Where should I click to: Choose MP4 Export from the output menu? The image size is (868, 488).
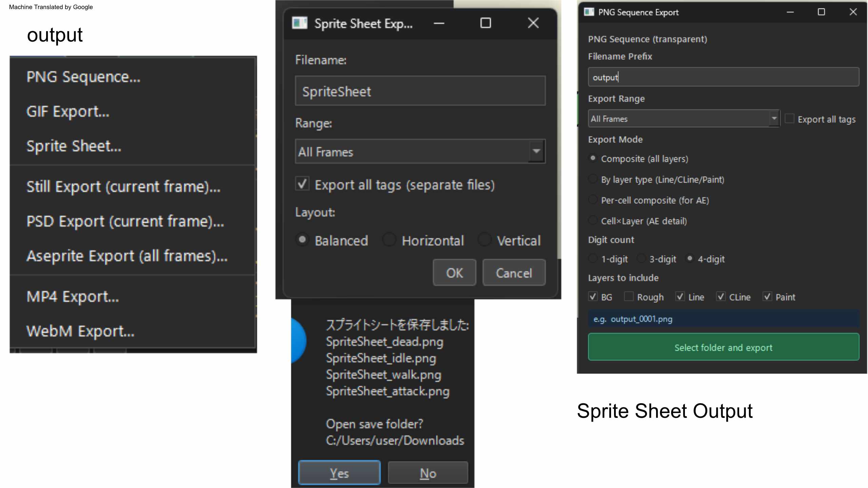click(73, 297)
